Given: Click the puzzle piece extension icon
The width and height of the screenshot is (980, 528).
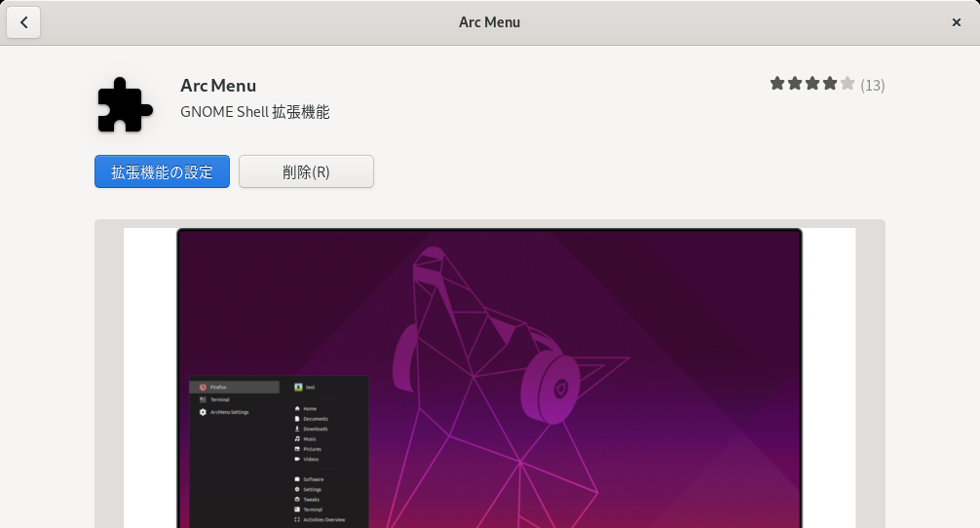Looking at the screenshot, I should 125,105.
